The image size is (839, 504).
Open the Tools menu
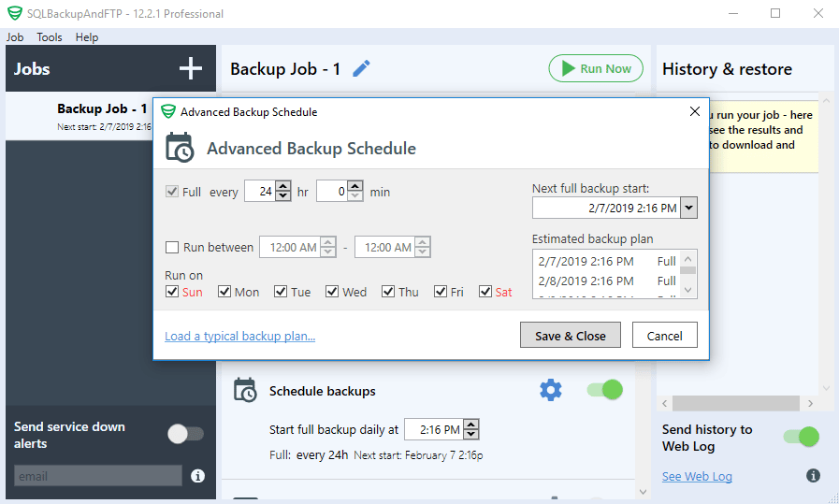(x=50, y=36)
